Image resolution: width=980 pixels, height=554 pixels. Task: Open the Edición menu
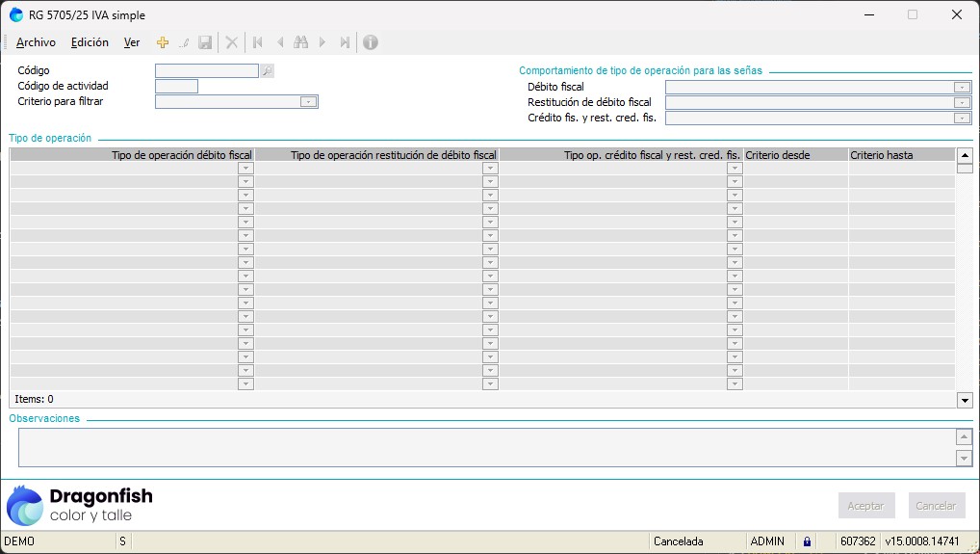(90, 42)
